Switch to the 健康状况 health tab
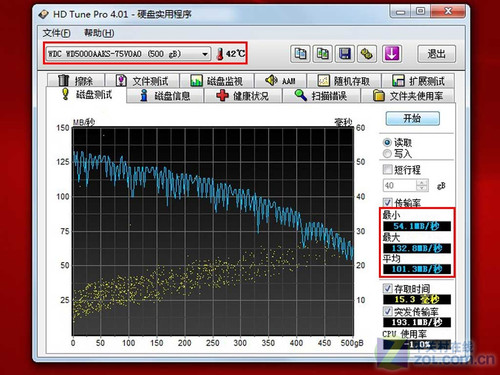This screenshot has height=375, width=500. pos(243,96)
